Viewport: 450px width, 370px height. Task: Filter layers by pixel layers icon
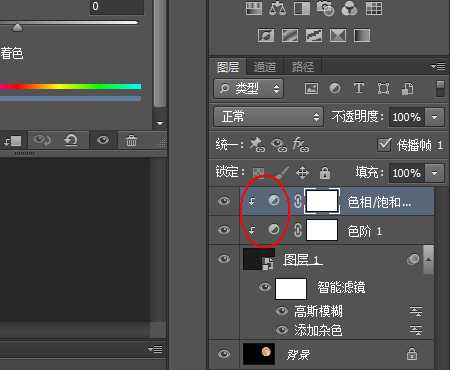pyautogui.click(x=311, y=88)
